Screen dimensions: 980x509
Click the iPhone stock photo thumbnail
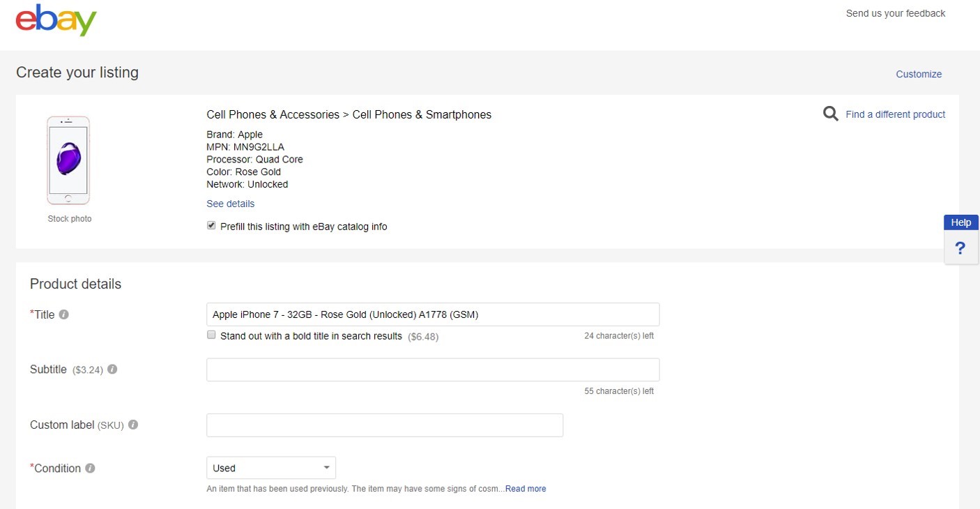click(68, 160)
